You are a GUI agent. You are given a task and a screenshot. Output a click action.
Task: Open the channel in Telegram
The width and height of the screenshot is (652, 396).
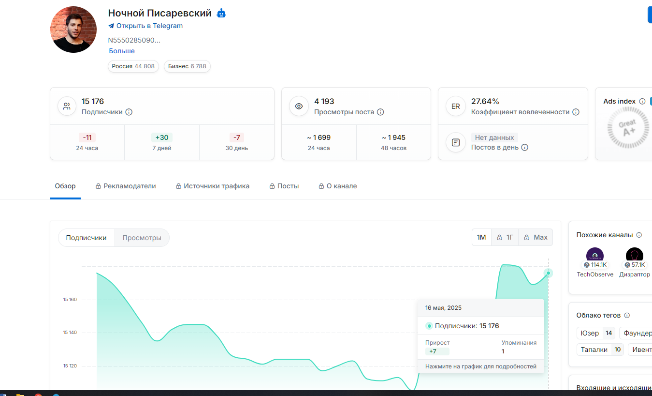[146, 26]
